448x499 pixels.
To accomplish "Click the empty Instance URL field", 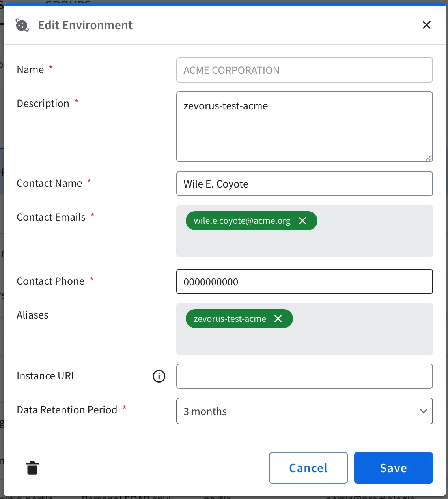I will [x=304, y=376].
